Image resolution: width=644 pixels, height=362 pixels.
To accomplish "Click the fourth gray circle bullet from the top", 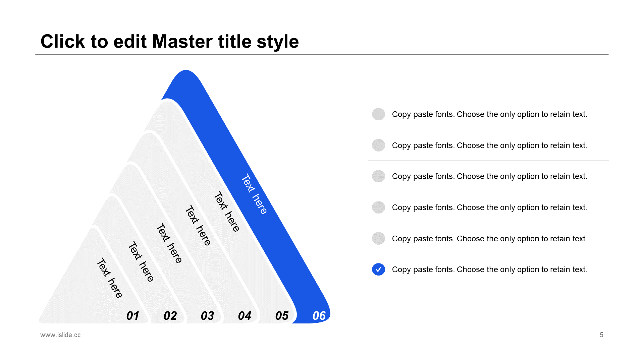I will click(378, 207).
